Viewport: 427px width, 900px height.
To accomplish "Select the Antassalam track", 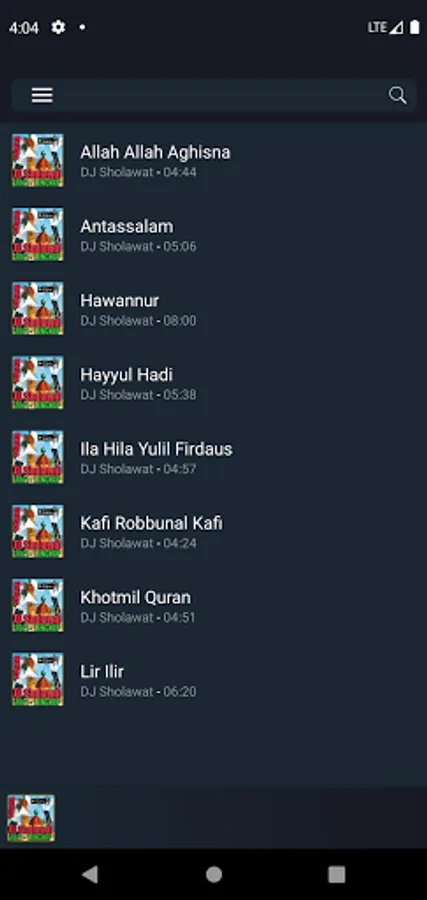I will 214,234.
